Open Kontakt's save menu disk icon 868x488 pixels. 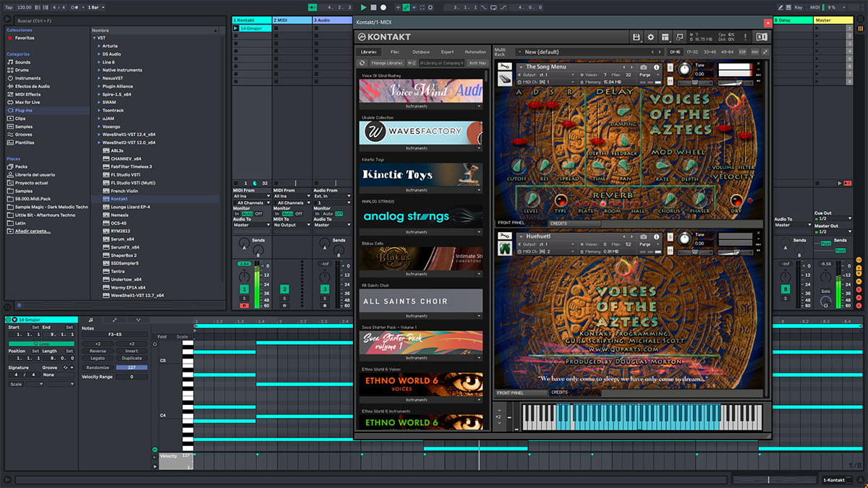pos(636,37)
